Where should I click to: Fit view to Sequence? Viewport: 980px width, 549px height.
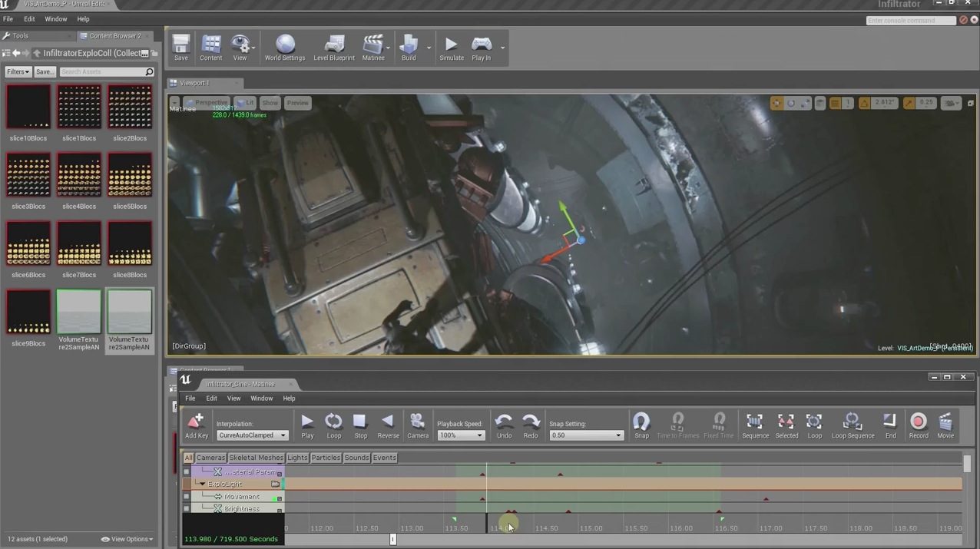755,425
